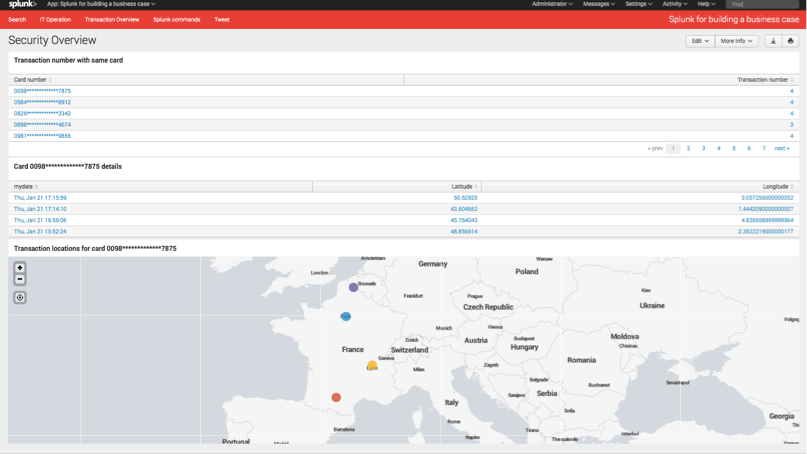Click latitude value 48.856614
807x454 pixels.
[x=464, y=232]
